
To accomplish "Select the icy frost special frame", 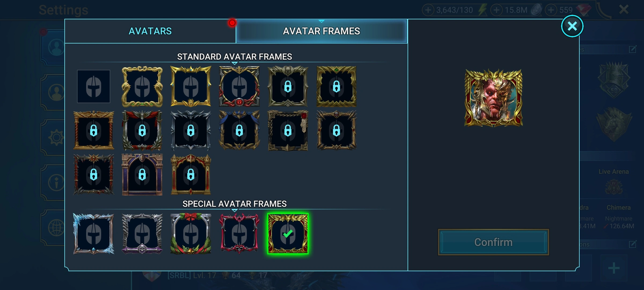I will pos(94,234).
